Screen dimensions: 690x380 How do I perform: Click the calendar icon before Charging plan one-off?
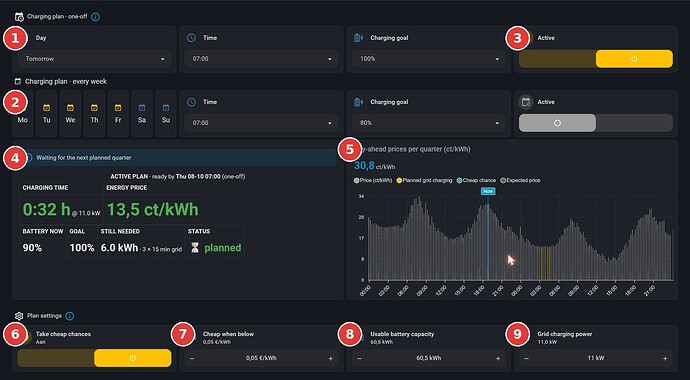[x=19, y=17]
